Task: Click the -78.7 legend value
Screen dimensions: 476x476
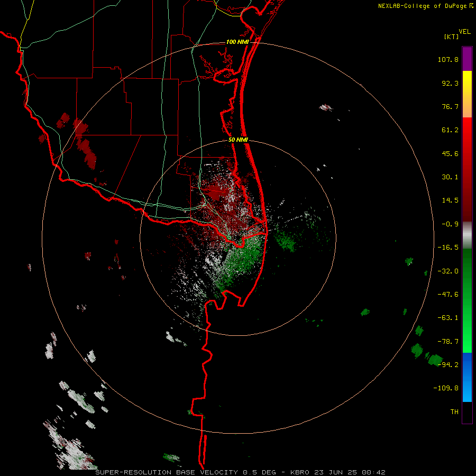Action: pos(448,342)
